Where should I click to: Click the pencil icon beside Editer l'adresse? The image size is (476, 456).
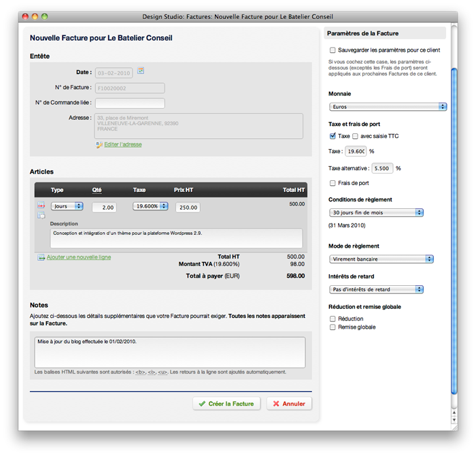pos(99,144)
